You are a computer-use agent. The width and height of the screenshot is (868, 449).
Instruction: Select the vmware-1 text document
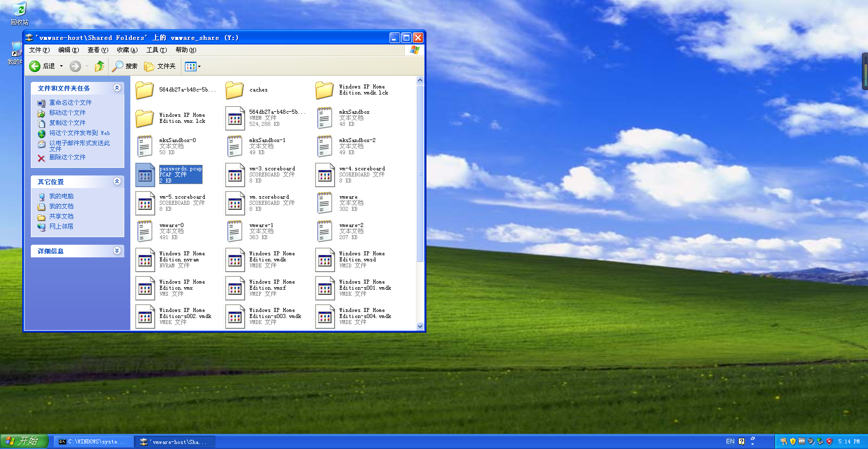point(250,232)
